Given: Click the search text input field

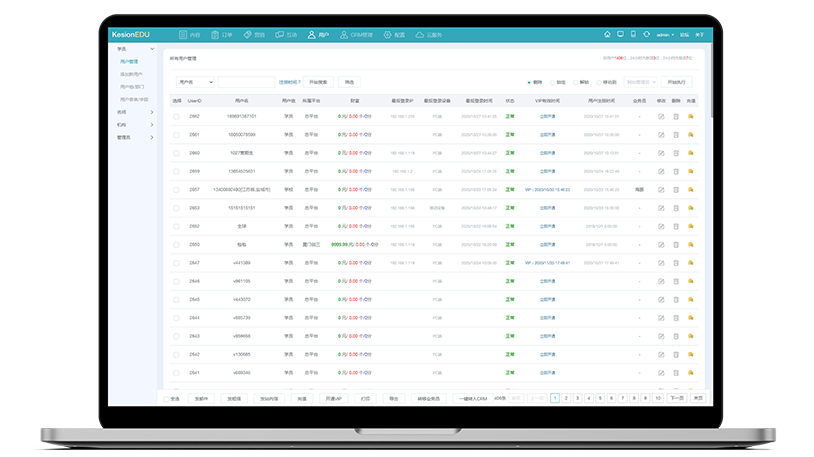Looking at the screenshot, I should pyautogui.click(x=246, y=82).
